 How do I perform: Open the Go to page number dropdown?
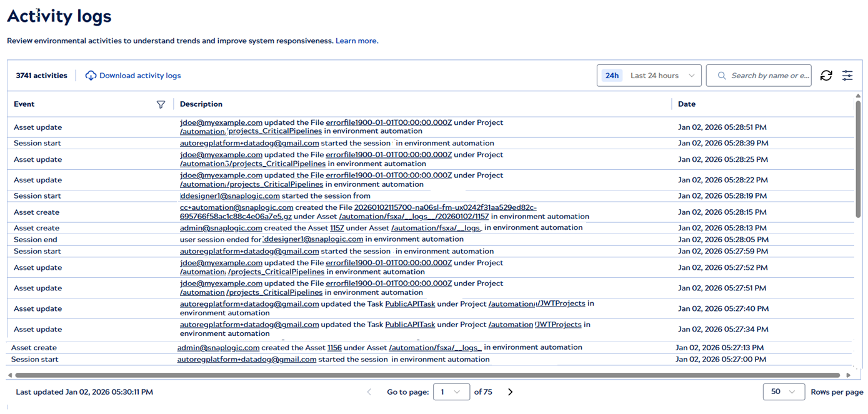[451, 392]
